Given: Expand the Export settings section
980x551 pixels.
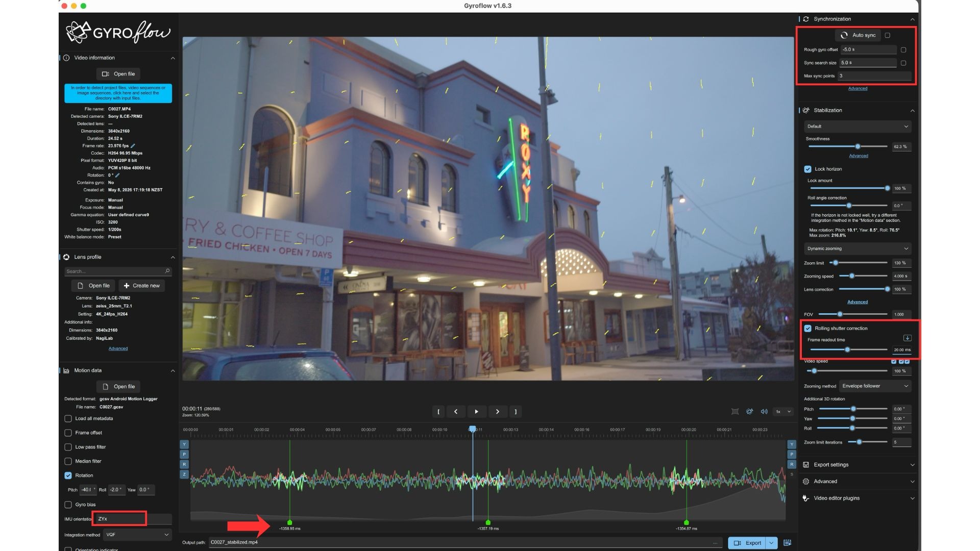Looking at the screenshot, I should point(912,465).
